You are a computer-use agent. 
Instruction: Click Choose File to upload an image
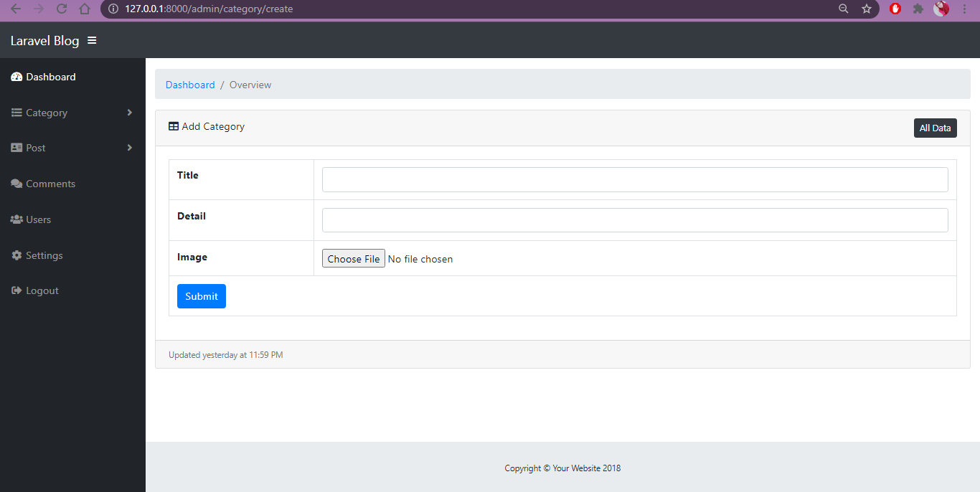[353, 258]
